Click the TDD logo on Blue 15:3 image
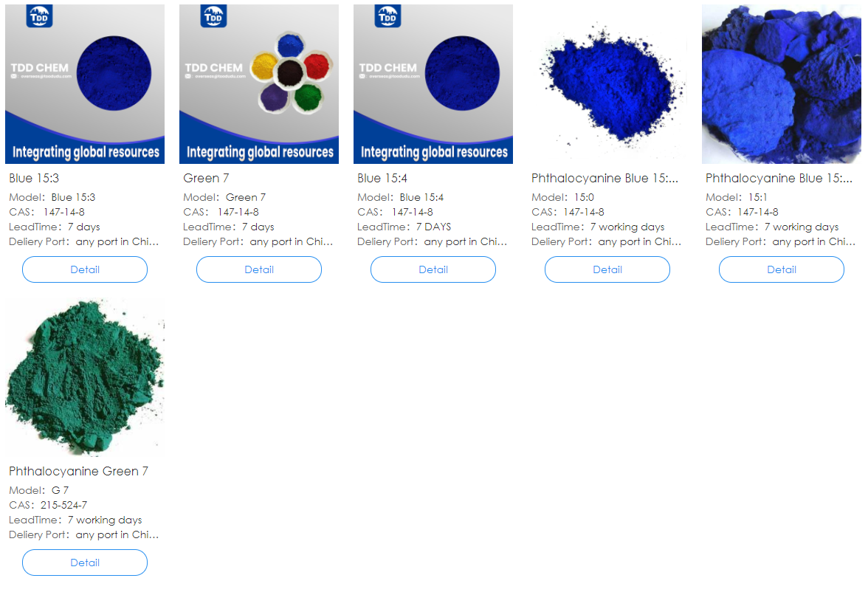This screenshot has width=868, height=595. point(39,16)
